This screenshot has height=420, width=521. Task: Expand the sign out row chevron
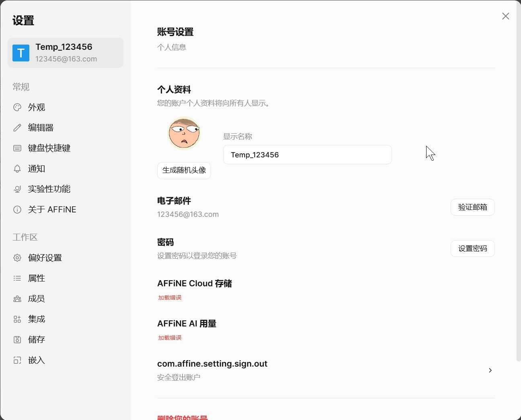pos(490,370)
